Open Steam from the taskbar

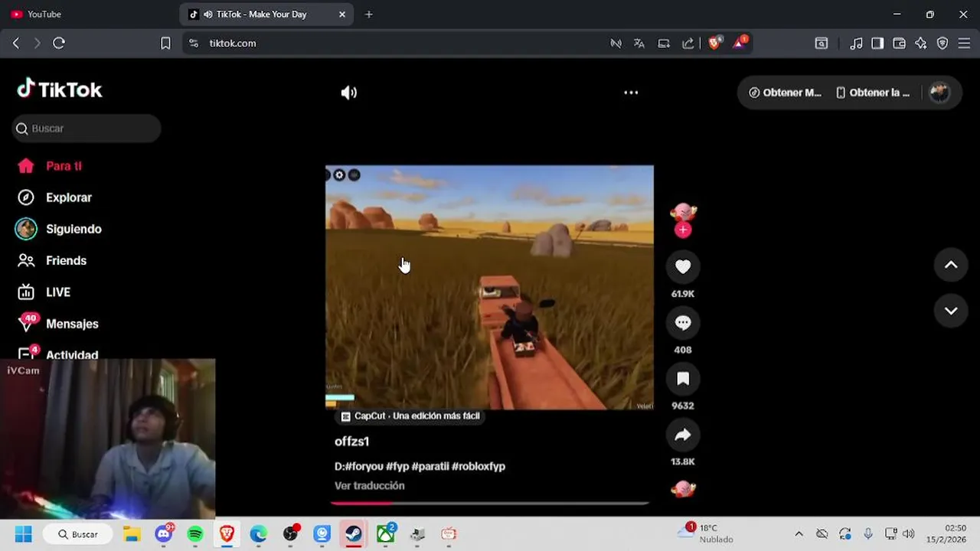click(x=354, y=534)
